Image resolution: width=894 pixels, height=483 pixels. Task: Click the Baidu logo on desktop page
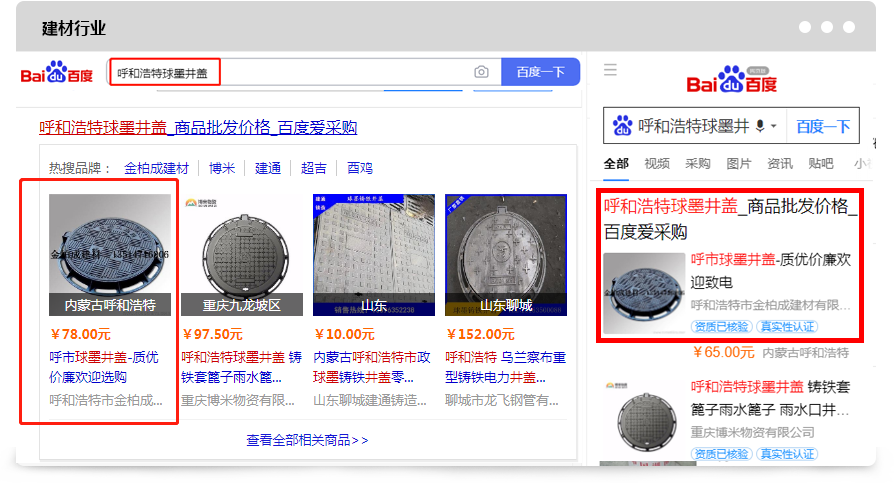pos(57,73)
